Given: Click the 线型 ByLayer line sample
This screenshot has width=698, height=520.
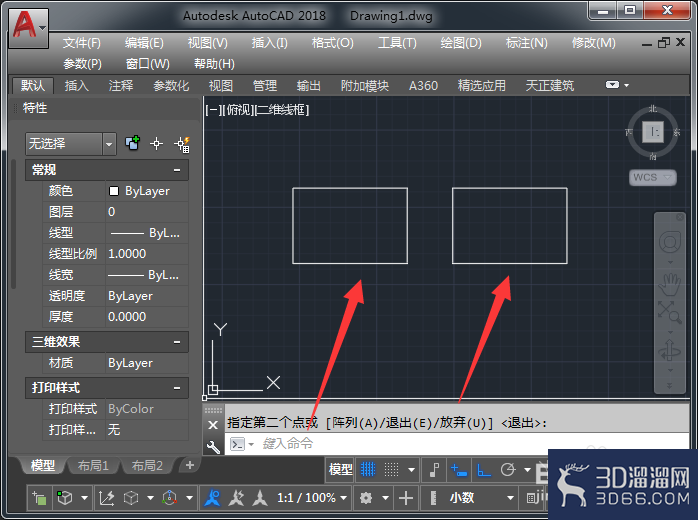Looking at the screenshot, I should (147, 233).
